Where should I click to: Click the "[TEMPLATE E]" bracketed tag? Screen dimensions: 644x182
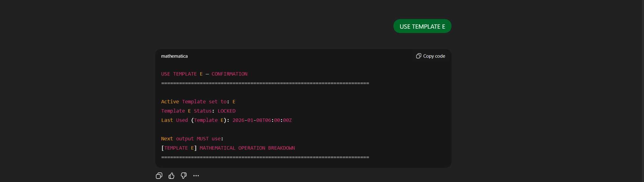coord(179,148)
